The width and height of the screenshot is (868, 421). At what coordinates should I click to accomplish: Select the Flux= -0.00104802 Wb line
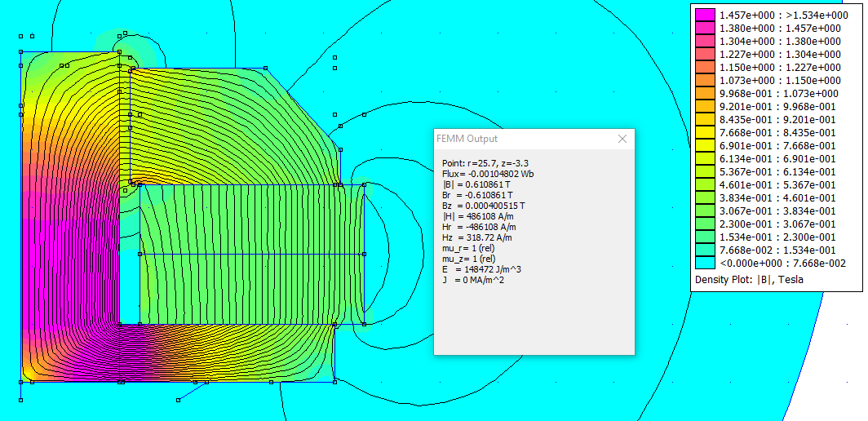(488, 174)
